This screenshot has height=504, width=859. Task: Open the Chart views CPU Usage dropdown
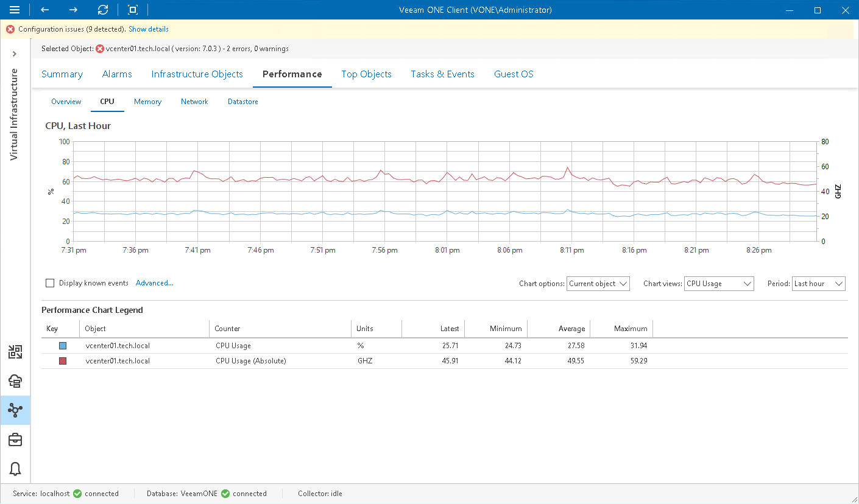[719, 284]
